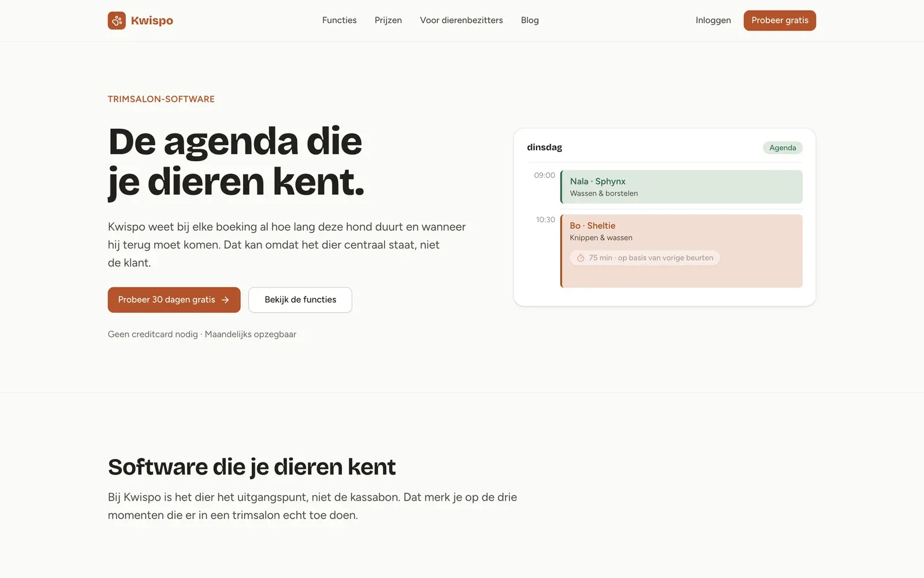
Task: Click the Kwispo paw logo icon
Action: pyautogui.click(x=117, y=21)
